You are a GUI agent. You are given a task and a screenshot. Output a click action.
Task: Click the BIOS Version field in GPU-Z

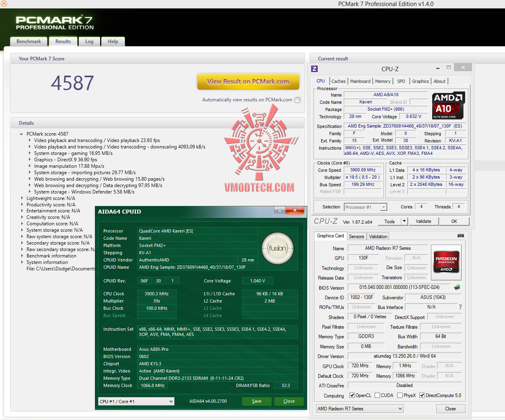click(399, 287)
